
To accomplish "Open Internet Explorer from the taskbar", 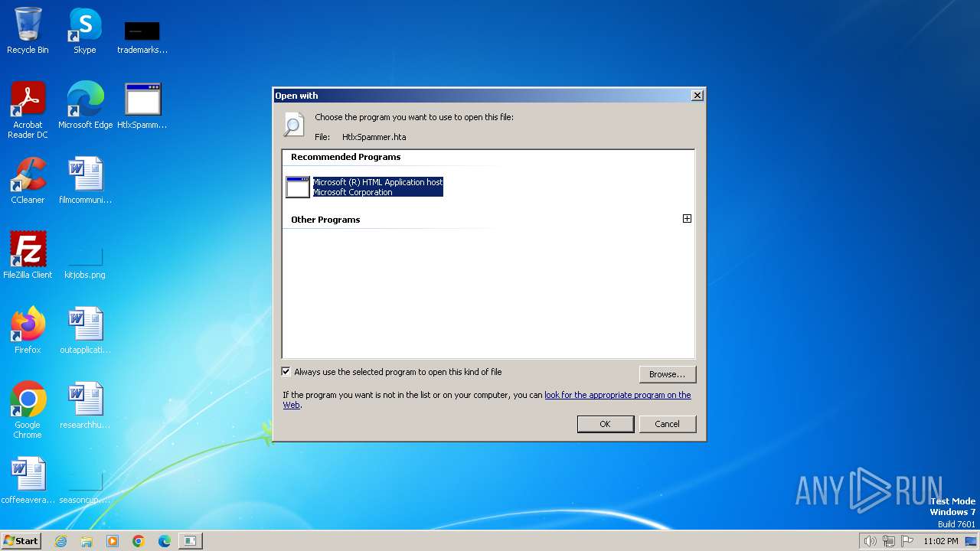I will click(x=60, y=541).
